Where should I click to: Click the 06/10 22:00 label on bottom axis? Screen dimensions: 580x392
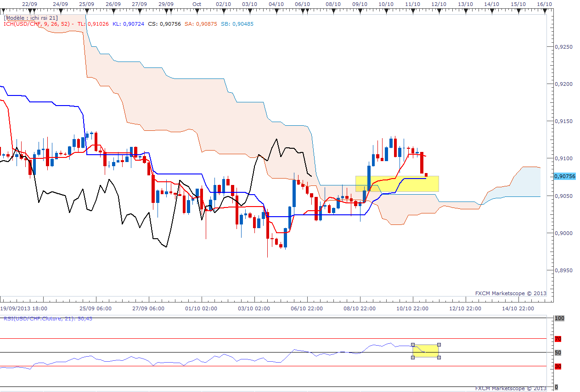tap(306, 308)
